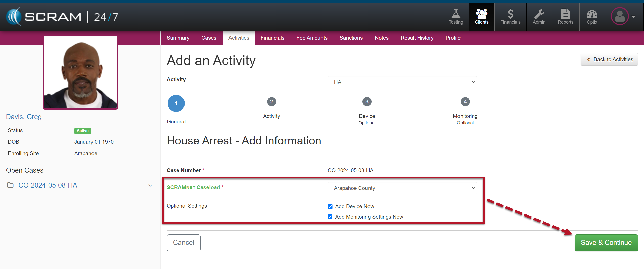Click step 3 Device progress marker
644x269 pixels.
point(367,102)
